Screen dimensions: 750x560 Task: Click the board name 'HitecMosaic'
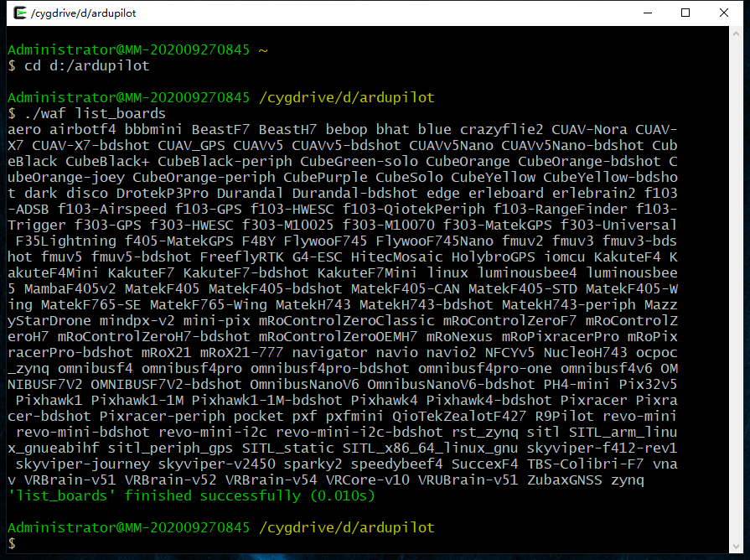396,257
